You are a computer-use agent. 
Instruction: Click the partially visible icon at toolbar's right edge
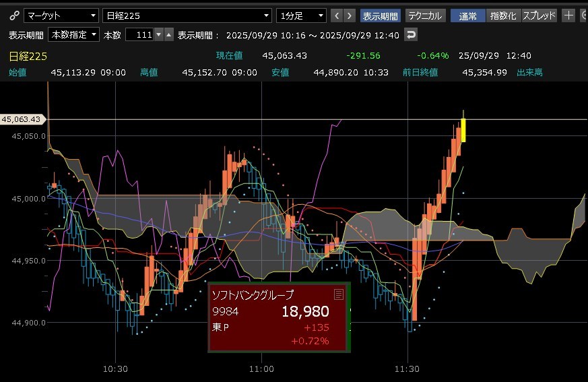(583, 15)
